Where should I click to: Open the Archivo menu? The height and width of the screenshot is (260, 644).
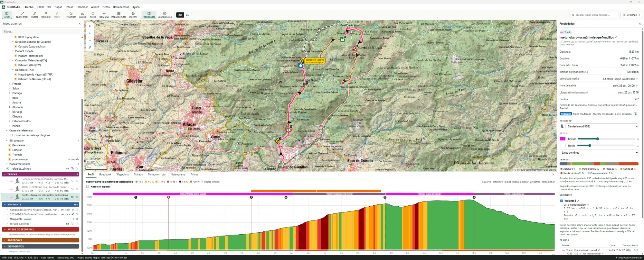(29, 7)
